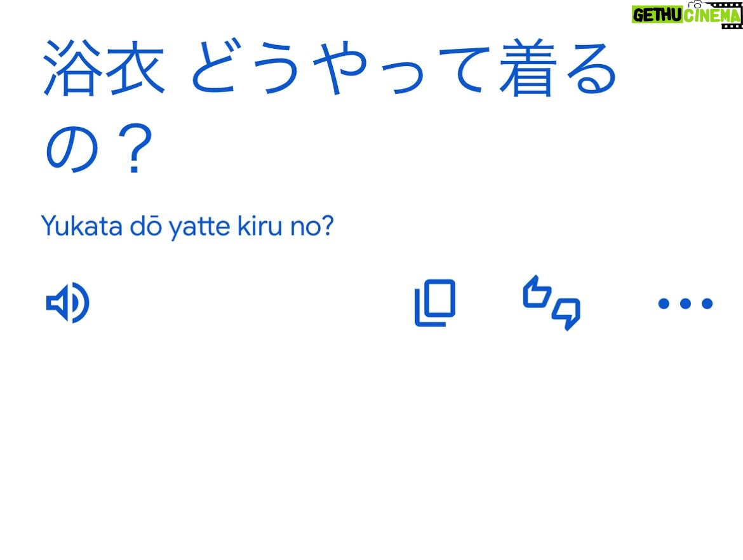Click the second line の？

pos(98,149)
